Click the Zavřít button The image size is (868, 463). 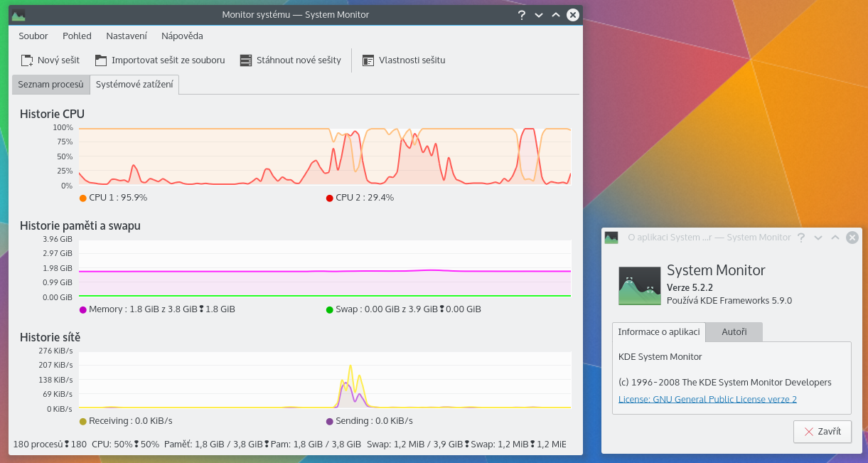tap(823, 432)
